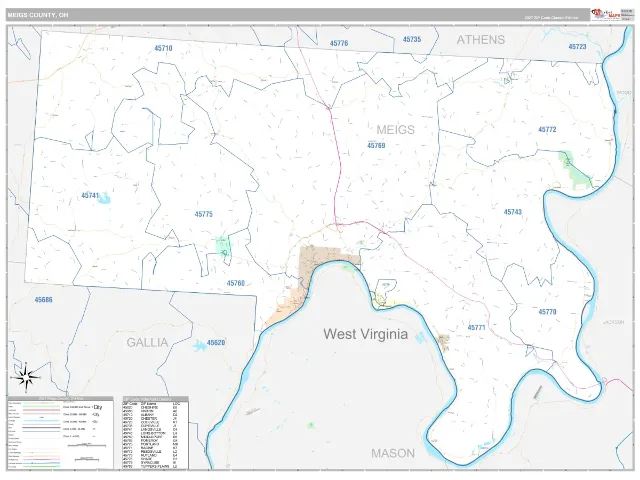
Task: Click the West Virginia state label
Action: click(x=366, y=334)
